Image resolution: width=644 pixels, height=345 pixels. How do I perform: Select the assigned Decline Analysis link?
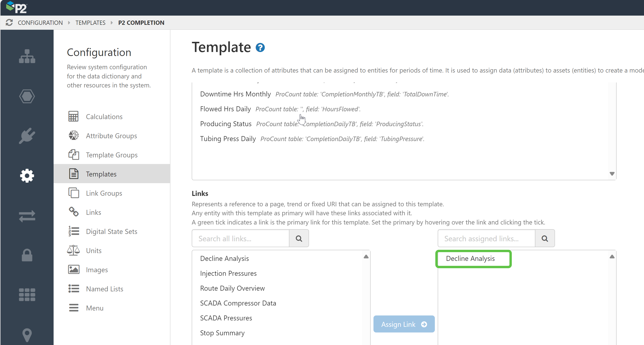[470, 259]
